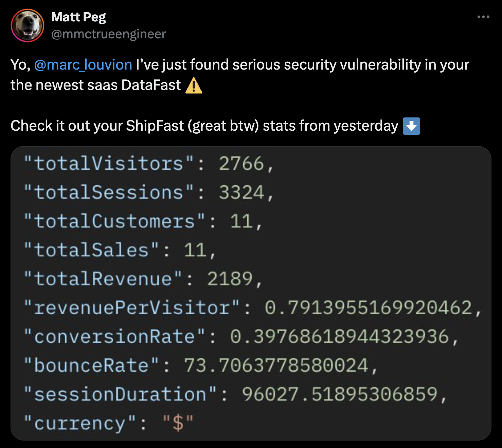Image resolution: width=502 pixels, height=448 pixels.
Task: Click the word ShipFast in the tweet
Action: tap(155, 126)
